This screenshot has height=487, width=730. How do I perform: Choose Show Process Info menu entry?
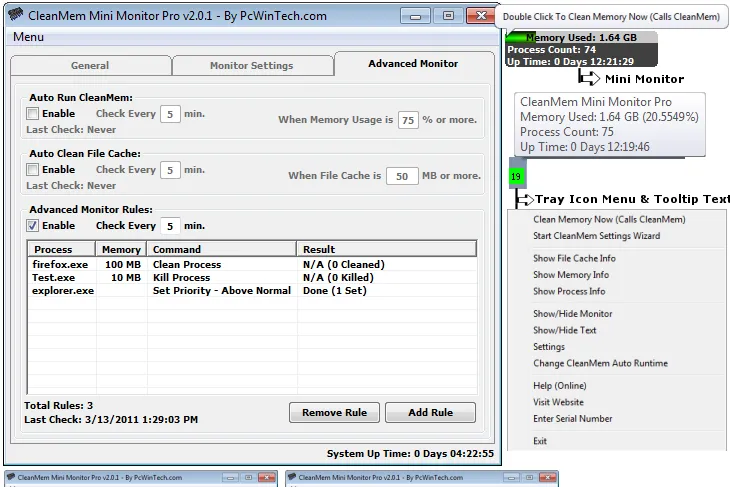569,291
